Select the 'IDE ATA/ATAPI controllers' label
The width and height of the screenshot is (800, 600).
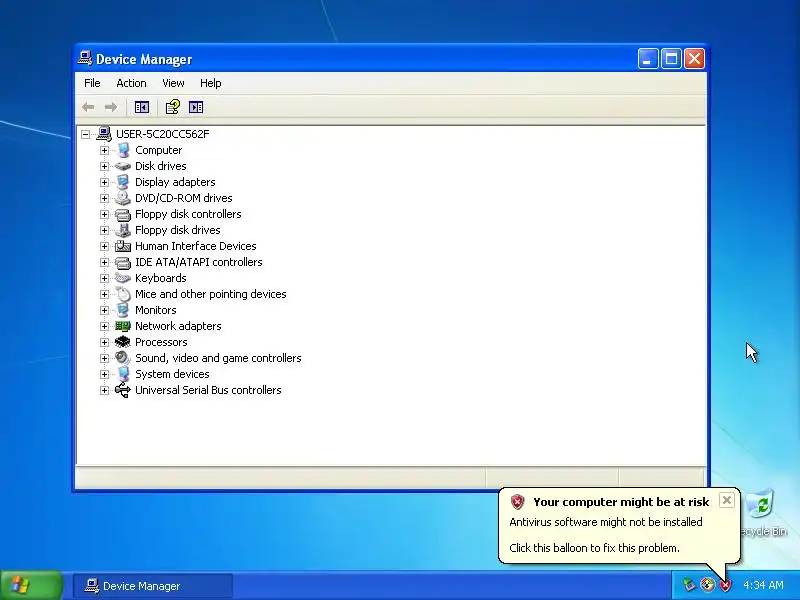(x=198, y=262)
